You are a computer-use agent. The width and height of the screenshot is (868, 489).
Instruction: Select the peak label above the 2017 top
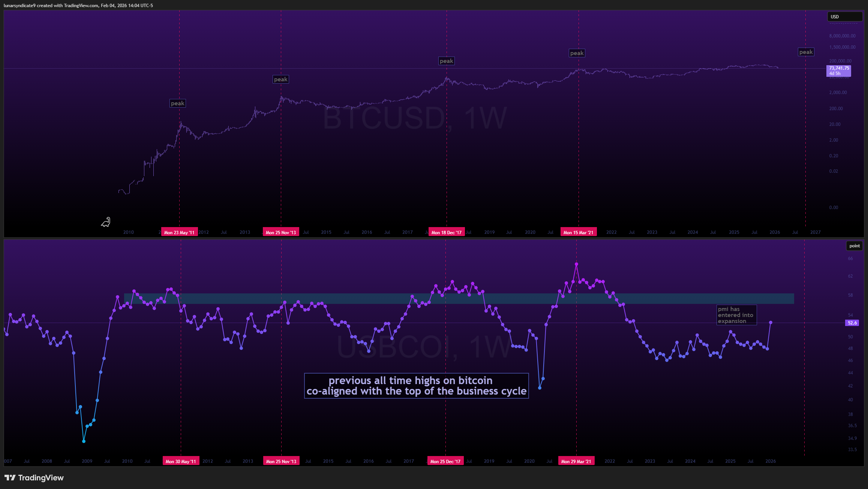(447, 61)
